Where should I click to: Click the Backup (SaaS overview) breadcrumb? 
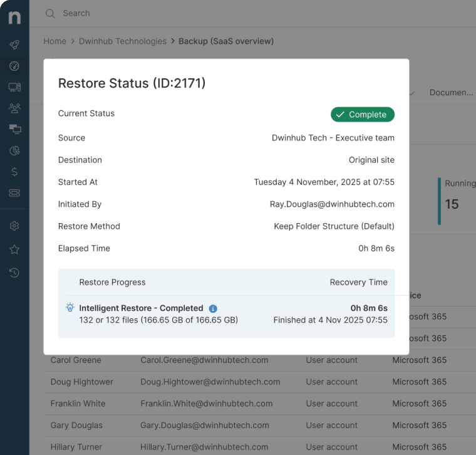226,41
